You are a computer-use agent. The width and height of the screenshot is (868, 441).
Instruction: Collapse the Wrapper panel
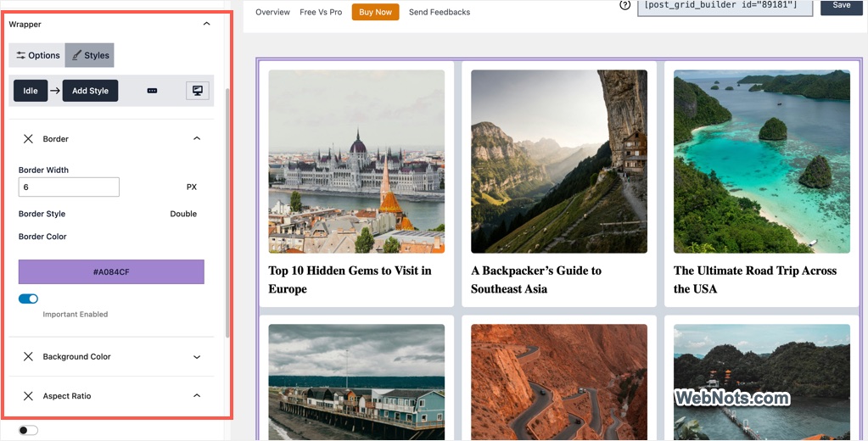pyautogui.click(x=206, y=24)
